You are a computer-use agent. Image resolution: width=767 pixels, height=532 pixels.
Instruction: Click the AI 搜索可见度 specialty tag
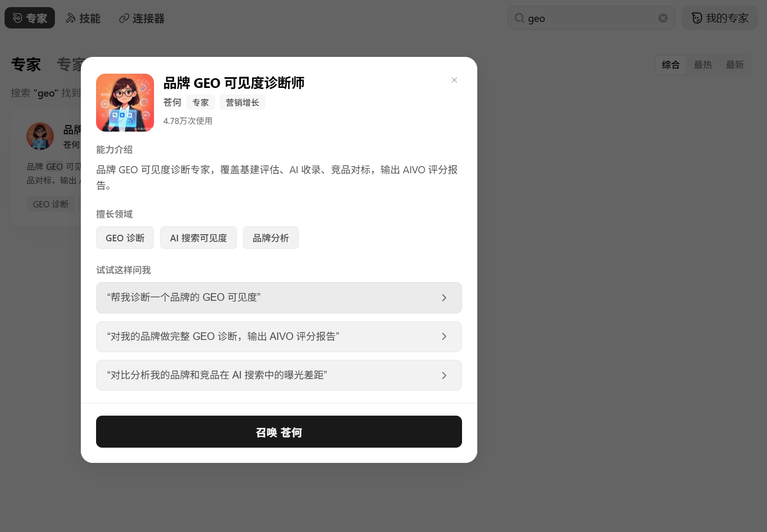tap(198, 238)
